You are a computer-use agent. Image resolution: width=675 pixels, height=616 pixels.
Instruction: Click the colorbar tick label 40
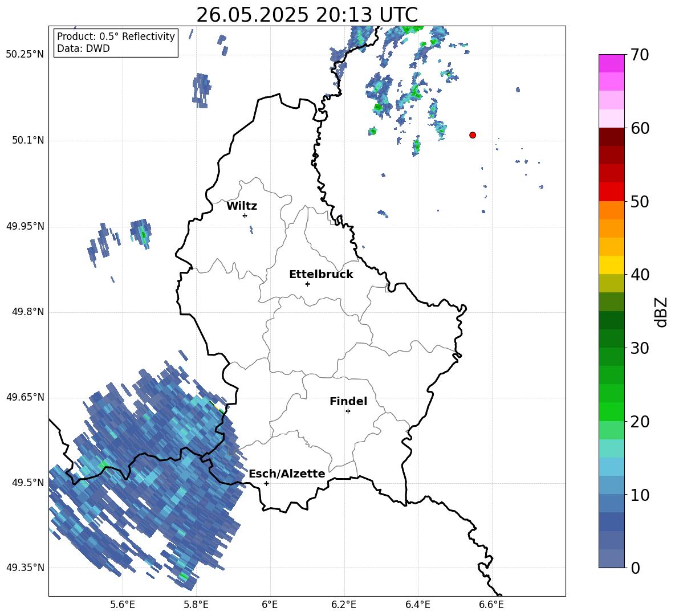[x=640, y=275]
